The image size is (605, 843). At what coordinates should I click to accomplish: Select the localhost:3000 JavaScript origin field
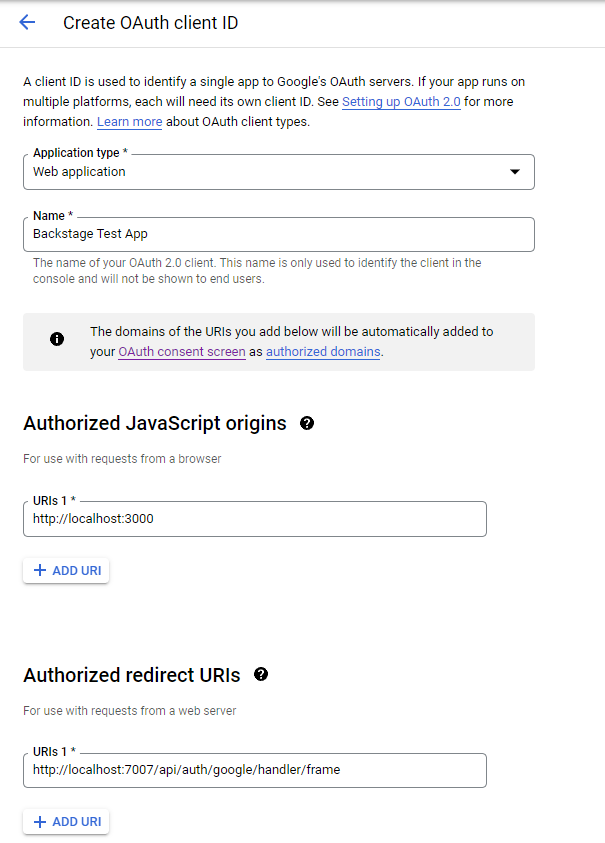(x=254, y=518)
